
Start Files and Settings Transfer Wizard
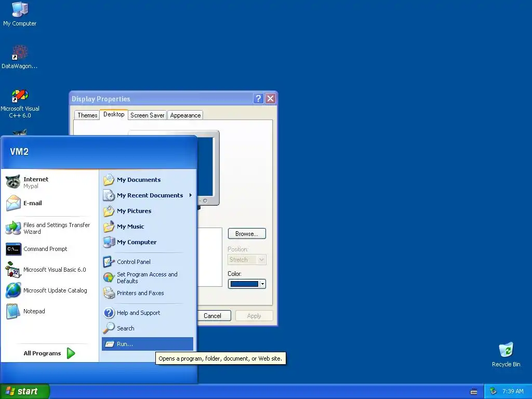(x=49, y=228)
